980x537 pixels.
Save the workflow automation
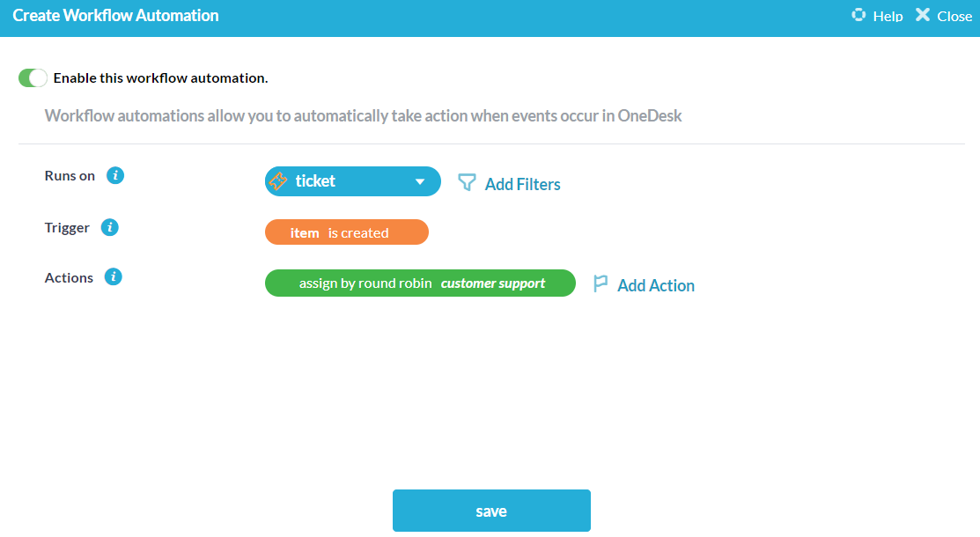(x=491, y=511)
